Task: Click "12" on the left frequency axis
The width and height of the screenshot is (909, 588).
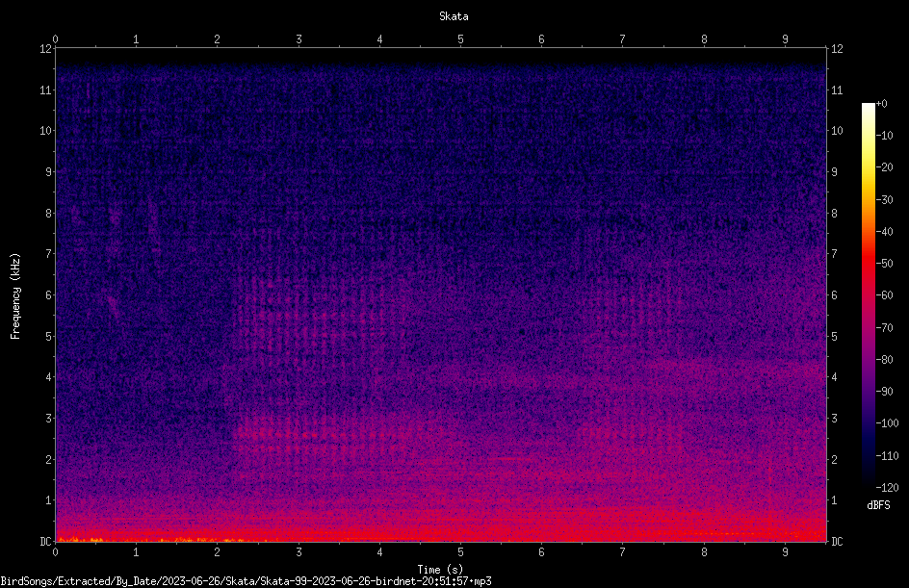Action: pos(45,49)
